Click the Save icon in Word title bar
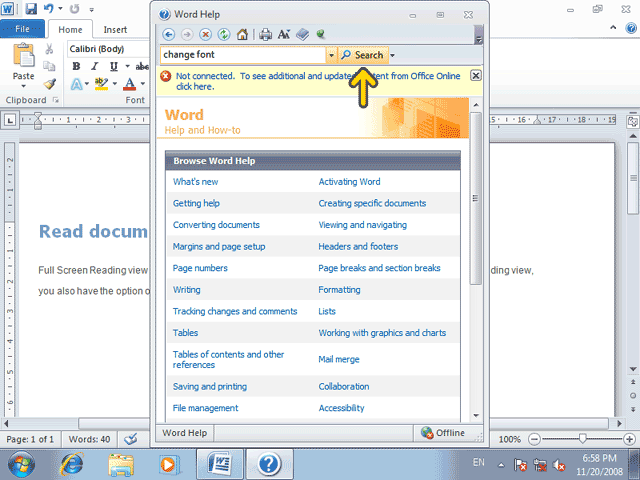The image size is (640, 480). click(31, 9)
